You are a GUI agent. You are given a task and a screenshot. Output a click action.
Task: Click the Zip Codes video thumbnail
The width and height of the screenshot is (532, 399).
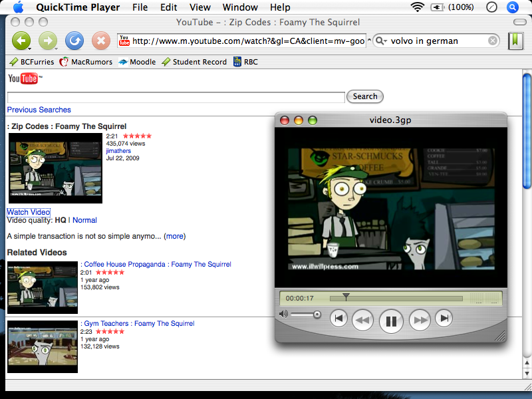(x=55, y=168)
